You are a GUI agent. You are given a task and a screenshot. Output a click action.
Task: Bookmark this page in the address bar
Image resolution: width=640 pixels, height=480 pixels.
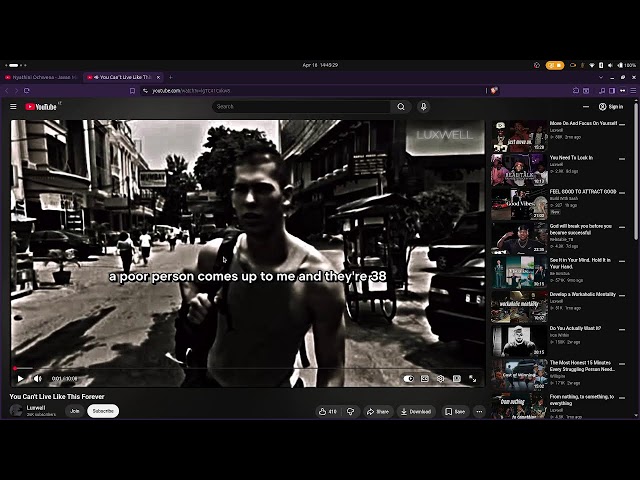point(132,91)
